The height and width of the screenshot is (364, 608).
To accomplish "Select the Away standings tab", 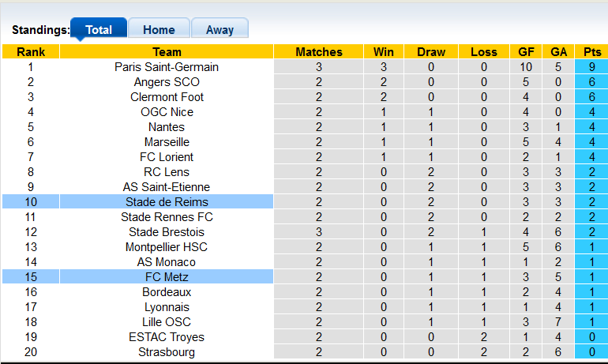I will coord(220,29).
